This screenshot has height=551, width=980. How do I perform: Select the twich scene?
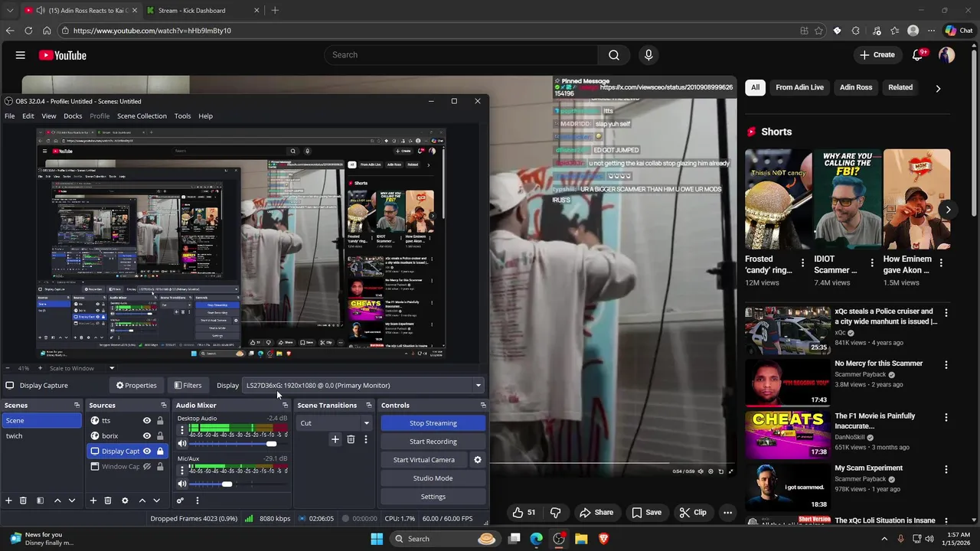tap(42, 436)
